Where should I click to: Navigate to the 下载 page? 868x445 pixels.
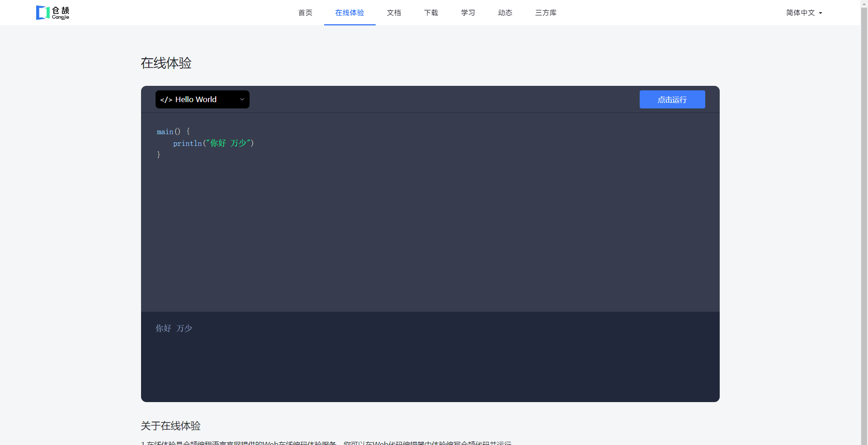point(431,13)
